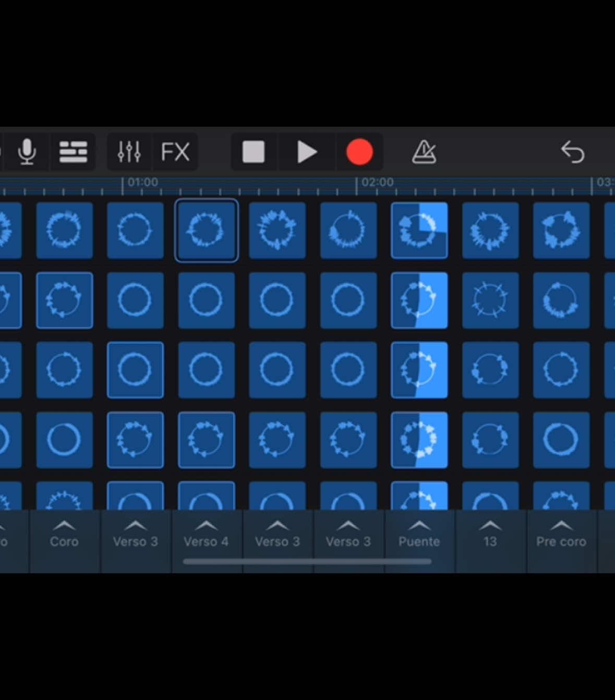615x700 pixels.
Task: Trigger the Pre coro column chevron
Action: 561,525
